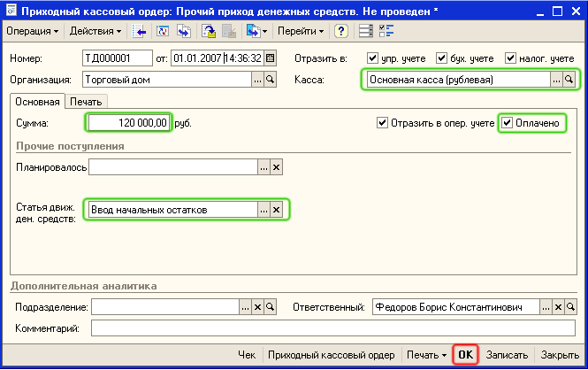Click the greyed unpost document icon
The height and width of the screenshot is (370, 588).
point(229,31)
